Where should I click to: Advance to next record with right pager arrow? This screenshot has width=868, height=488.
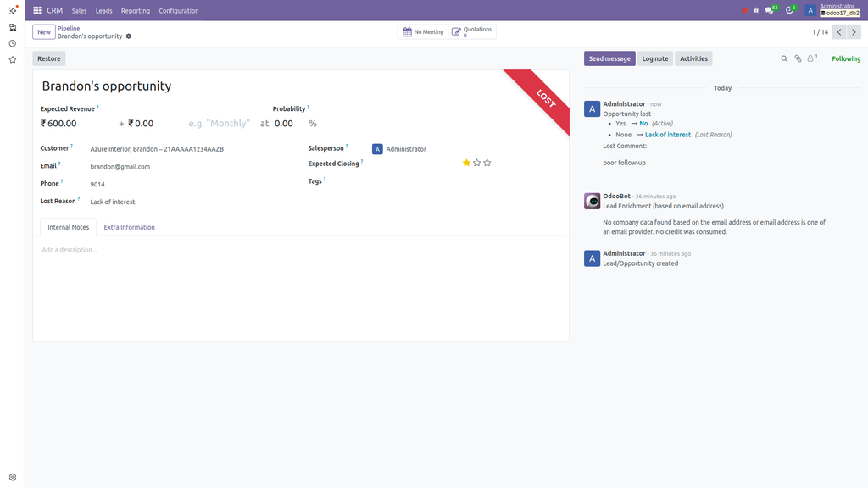click(x=853, y=31)
